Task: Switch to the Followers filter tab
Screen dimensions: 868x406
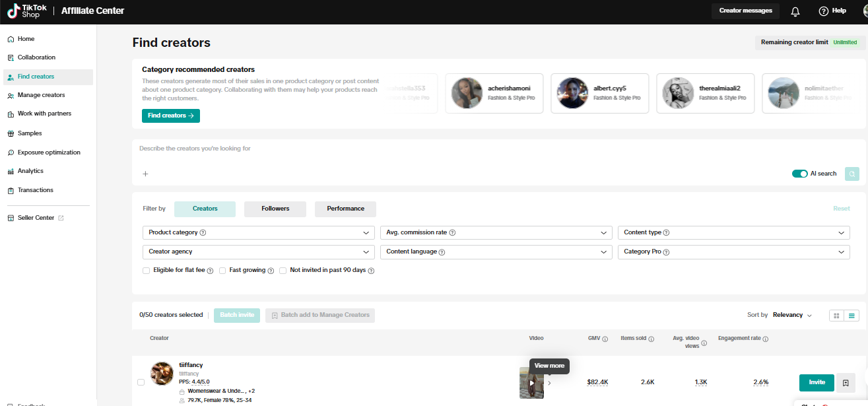Action: [x=275, y=209]
